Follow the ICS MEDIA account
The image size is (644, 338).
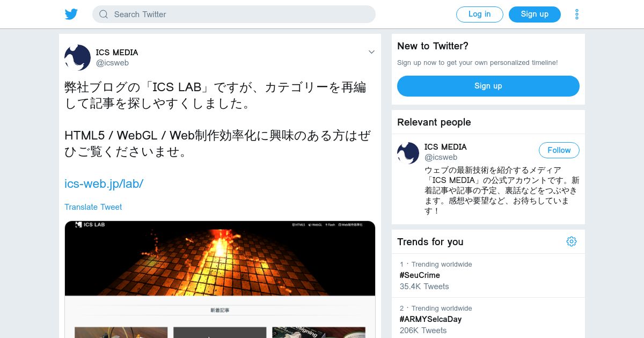click(x=559, y=150)
